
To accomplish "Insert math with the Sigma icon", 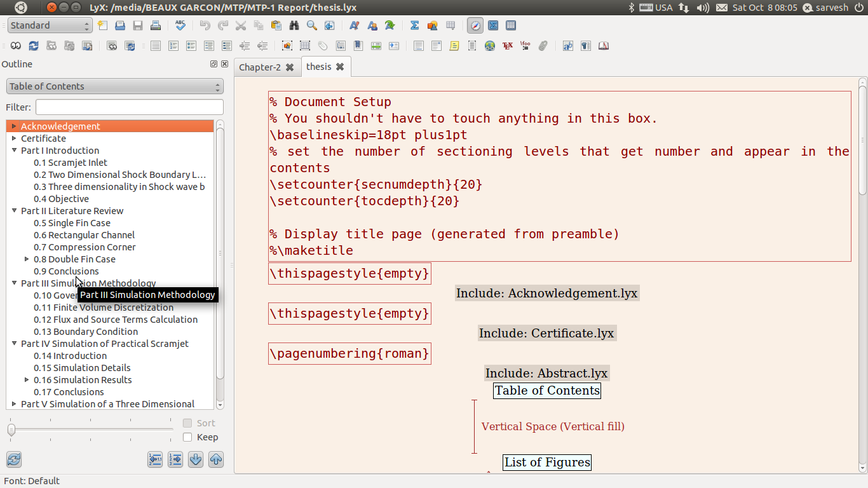I will 414,25.
